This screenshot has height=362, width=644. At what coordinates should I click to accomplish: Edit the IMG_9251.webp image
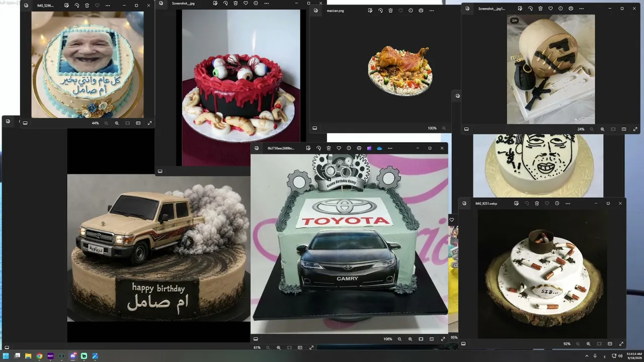[516, 204]
